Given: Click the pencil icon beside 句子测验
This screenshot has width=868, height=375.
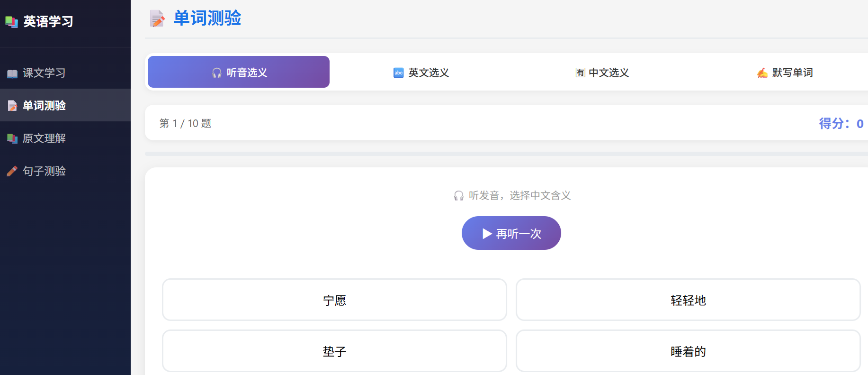Looking at the screenshot, I should coord(12,171).
